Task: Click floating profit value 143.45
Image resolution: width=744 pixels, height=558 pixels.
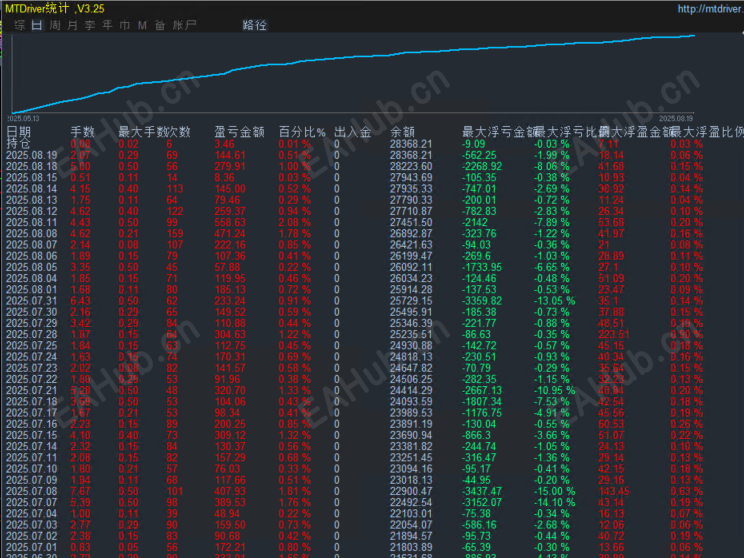Action: (x=614, y=491)
